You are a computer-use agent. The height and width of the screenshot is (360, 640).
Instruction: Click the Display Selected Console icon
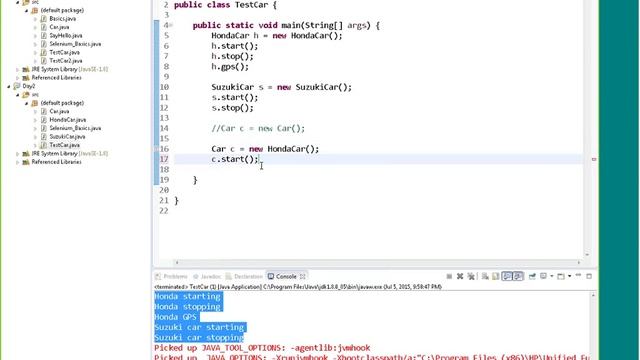[x=544, y=276]
